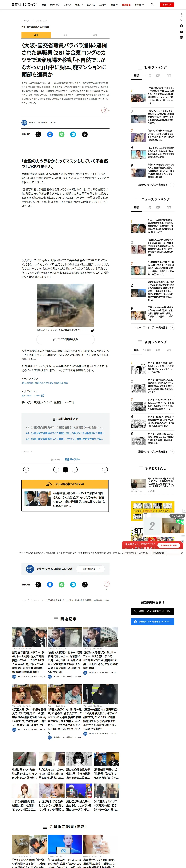Expand the 漫画 dropdown in header
The height and width of the screenshot is (868, 186).
tap(114, 5)
